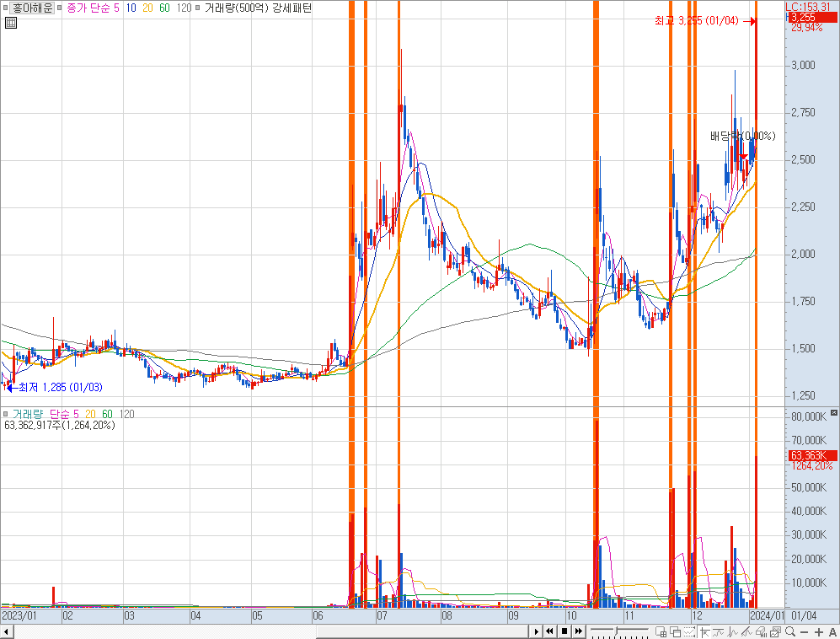Click the 거래량(500억) 강세패턴 indicator label
The height and width of the screenshot is (639, 840).
point(258,8)
